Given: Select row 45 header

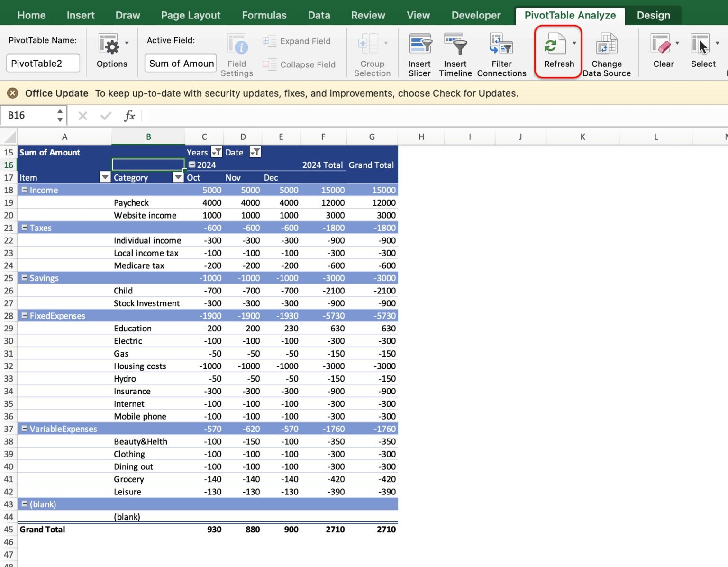Looking at the screenshot, I should pyautogui.click(x=9, y=530).
